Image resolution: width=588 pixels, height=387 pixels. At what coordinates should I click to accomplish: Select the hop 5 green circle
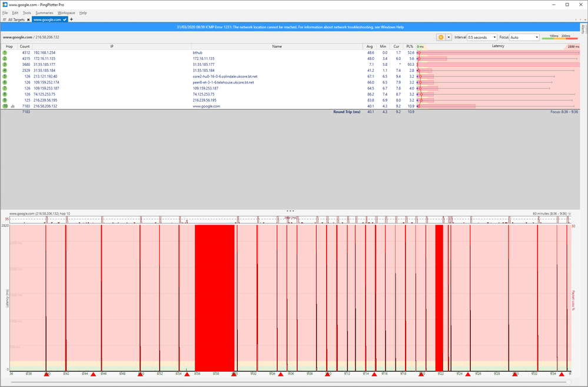point(5,76)
